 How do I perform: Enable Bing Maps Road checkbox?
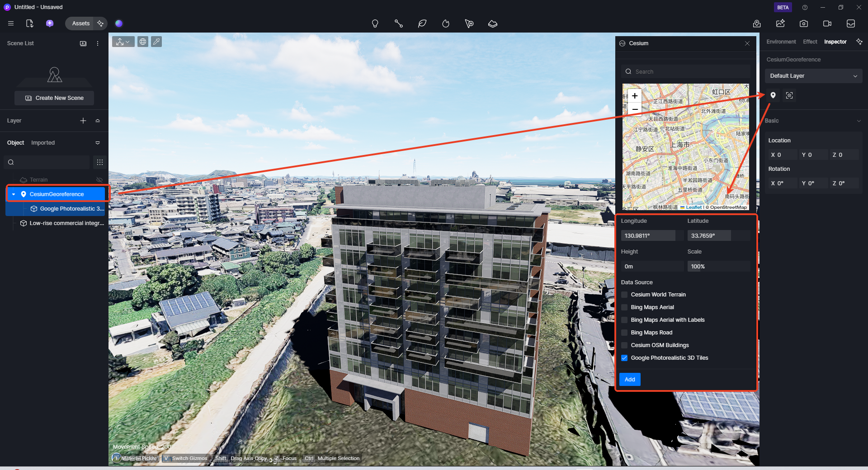tap(624, 333)
